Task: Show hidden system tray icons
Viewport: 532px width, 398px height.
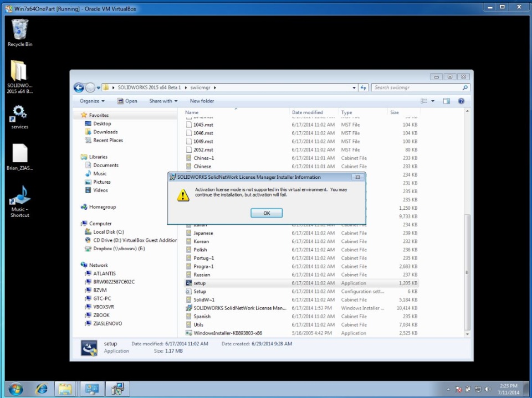Action: (448, 389)
